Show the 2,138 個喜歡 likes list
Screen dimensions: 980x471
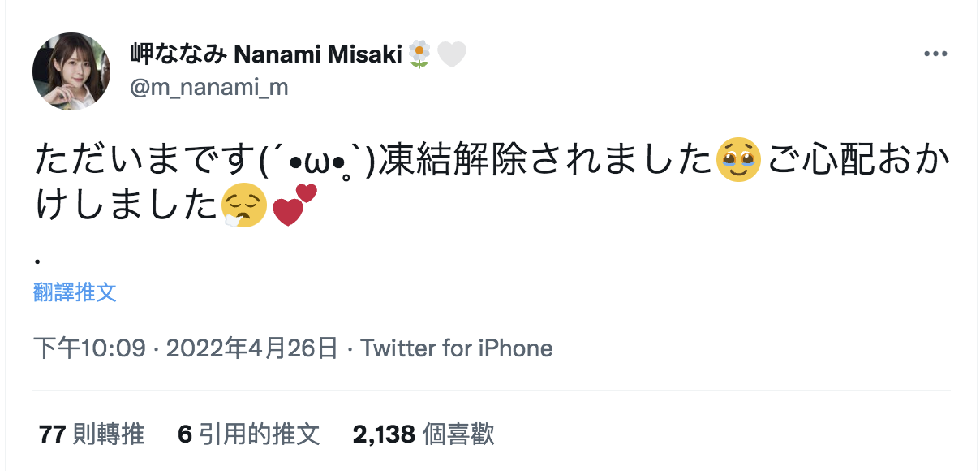(423, 434)
